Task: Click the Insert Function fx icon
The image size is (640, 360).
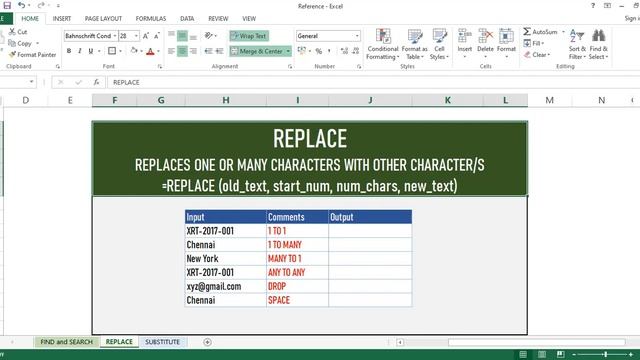Action: pos(96,82)
